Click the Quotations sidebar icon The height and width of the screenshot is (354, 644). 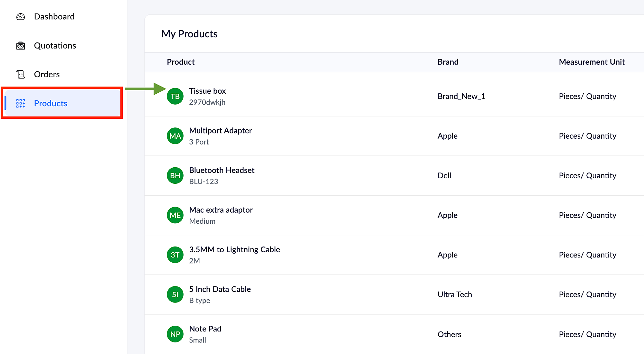point(21,46)
